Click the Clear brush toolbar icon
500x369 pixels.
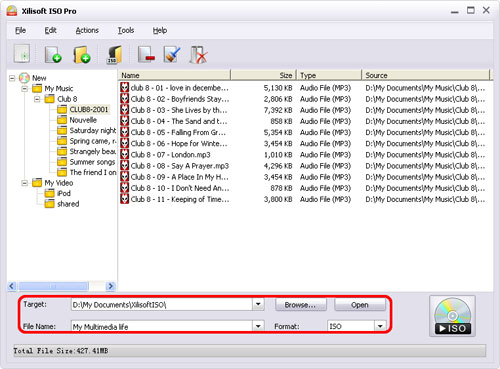[x=172, y=54]
